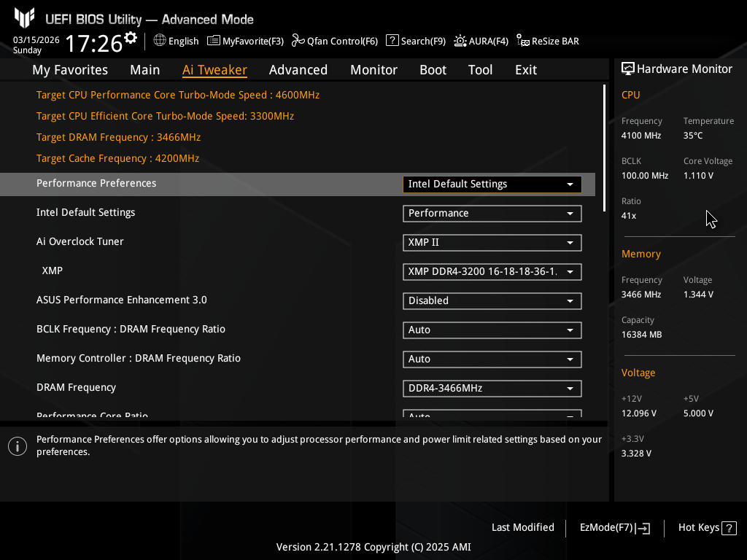Open Search(F9) question mark icon
The height and width of the screenshot is (560, 747).
point(392,41)
